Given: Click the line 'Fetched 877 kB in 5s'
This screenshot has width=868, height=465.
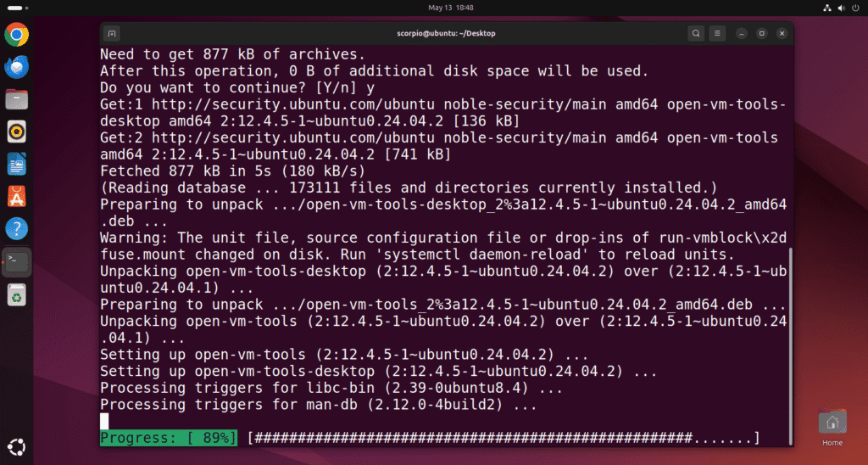Looking at the screenshot, I should tap(232, 171).
